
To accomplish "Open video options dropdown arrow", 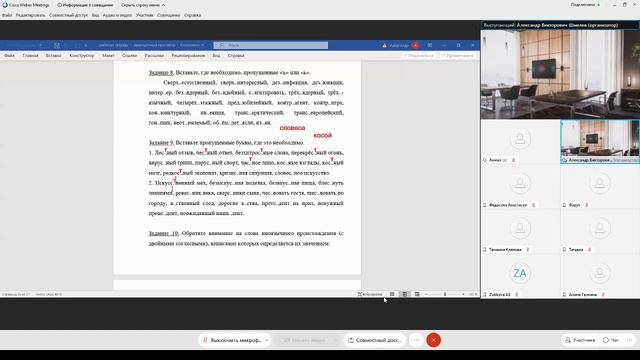I will pyautogui.click(x=336, y=340).
